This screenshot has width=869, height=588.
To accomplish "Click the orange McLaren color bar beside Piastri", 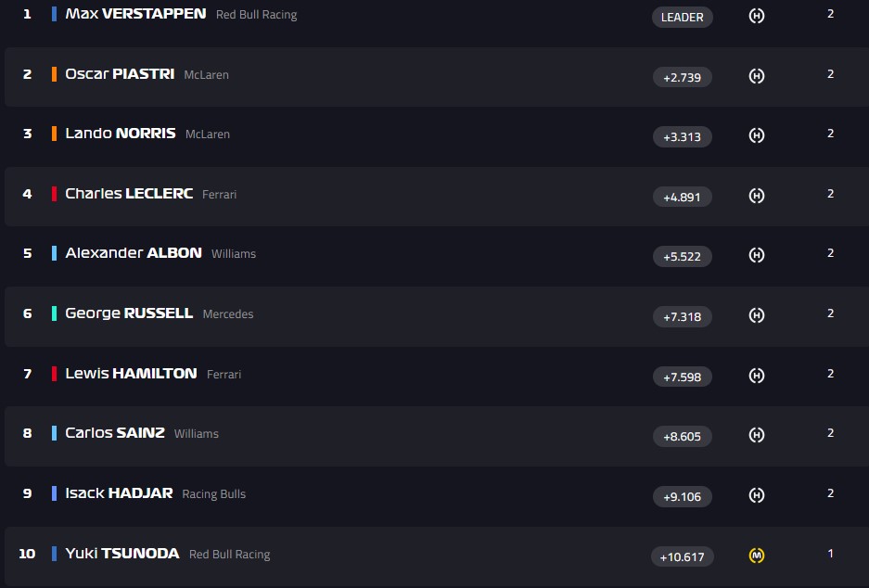I will click(x=55, y=74).
